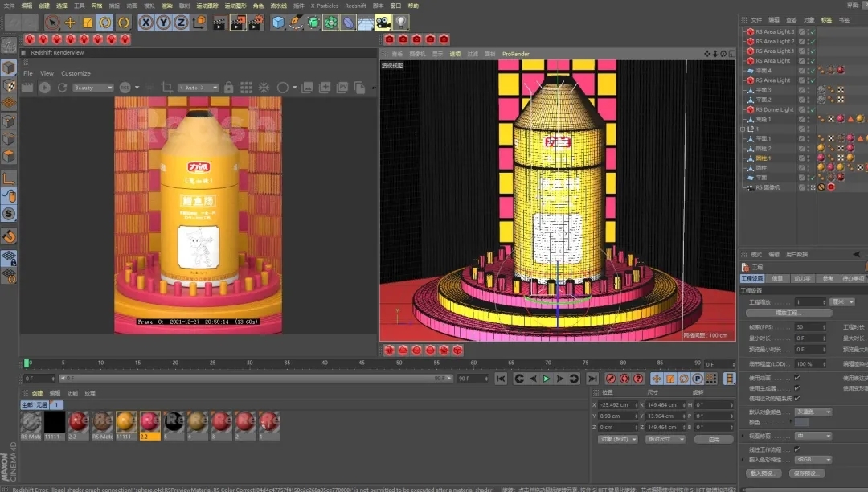868x492 pixels.
Task: Toggle enable checkmark for RS Area Light.3
Action: click(813, 31)
